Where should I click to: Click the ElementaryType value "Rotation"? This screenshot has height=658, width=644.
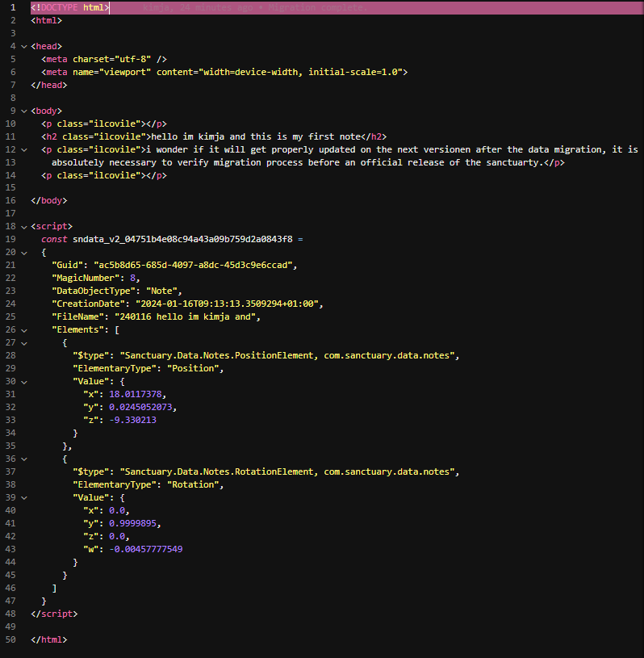193,484
